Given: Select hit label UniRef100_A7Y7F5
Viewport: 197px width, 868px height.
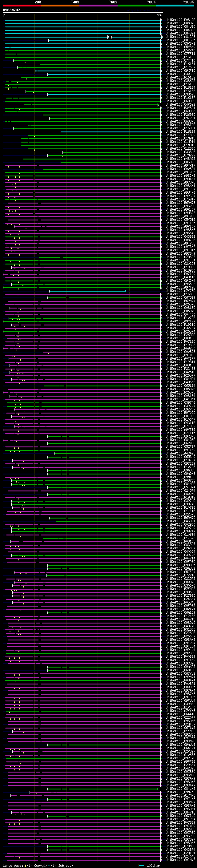Looking at the screenshot, I should pos(180,291).
